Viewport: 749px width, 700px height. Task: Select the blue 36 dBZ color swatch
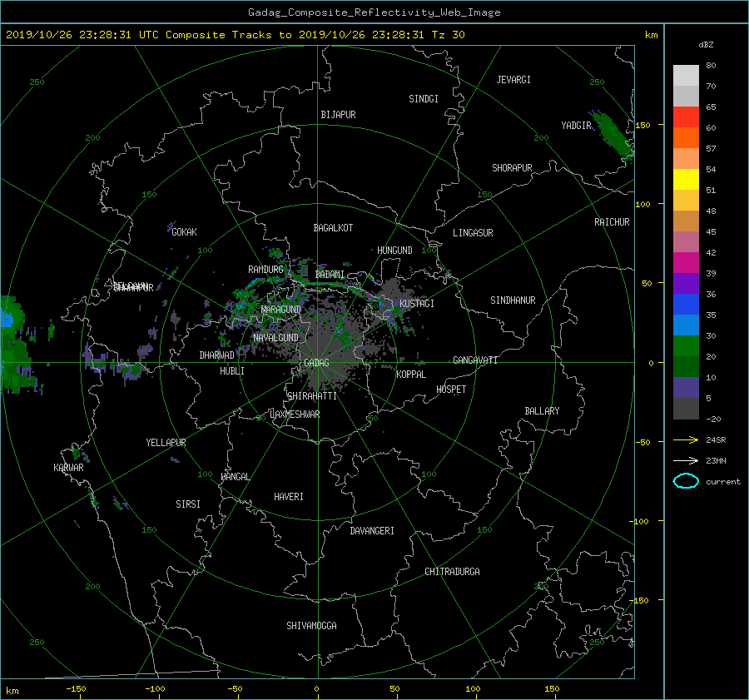(x=686, y=304)
